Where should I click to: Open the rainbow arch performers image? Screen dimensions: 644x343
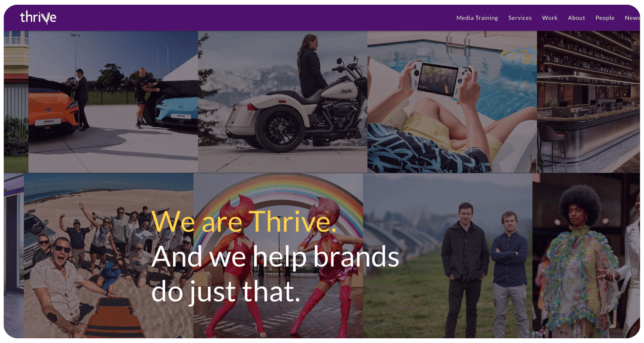[x=278, y=256]
